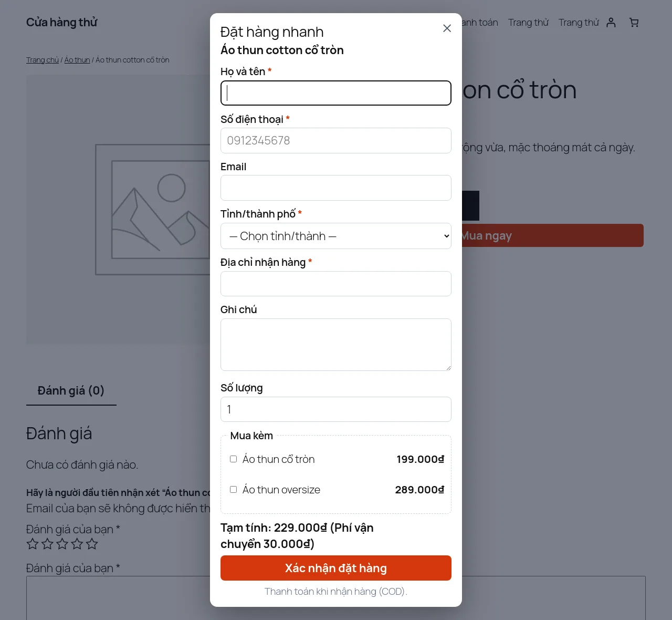Viewport: 672px width, 620px height.
Task: Open the Đánh giá (0) tab
Action: pos(71,390)
